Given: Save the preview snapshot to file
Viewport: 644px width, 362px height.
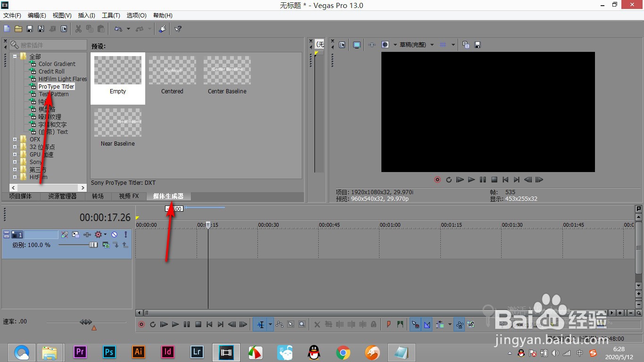Looking at the screenshot, I should 478,44.
